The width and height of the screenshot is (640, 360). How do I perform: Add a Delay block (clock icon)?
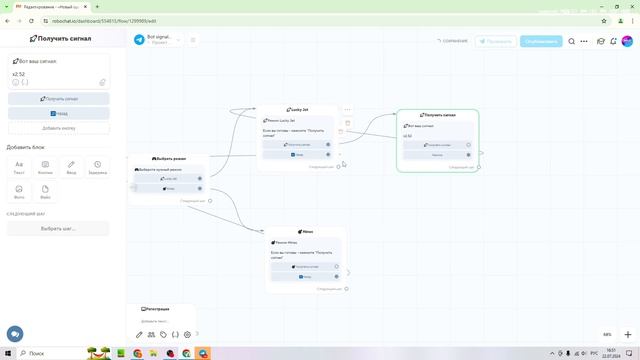point(98,167)
